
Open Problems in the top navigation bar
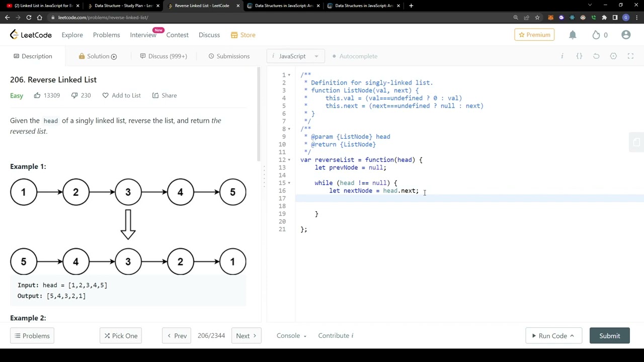pyautogui.click(x=106, y=35)
